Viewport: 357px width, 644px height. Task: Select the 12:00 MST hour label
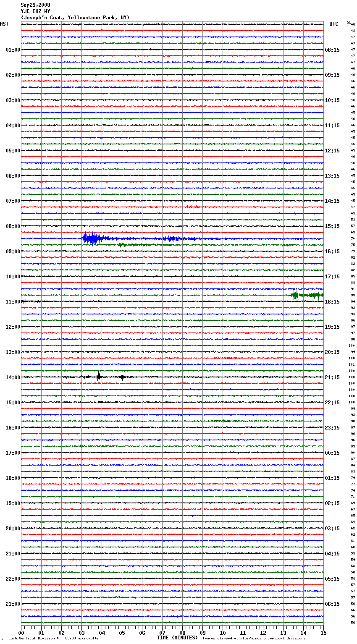[13, 327]
